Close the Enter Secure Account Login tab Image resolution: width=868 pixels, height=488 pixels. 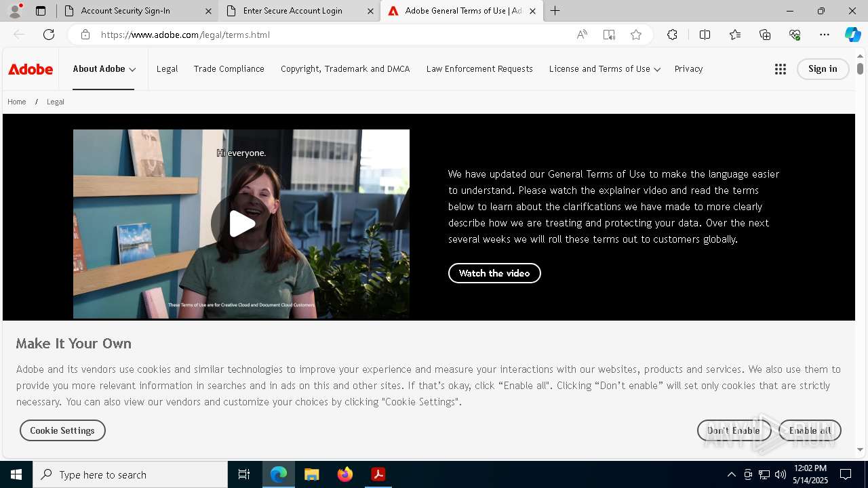pyautogui.click(x=370, y=11)
